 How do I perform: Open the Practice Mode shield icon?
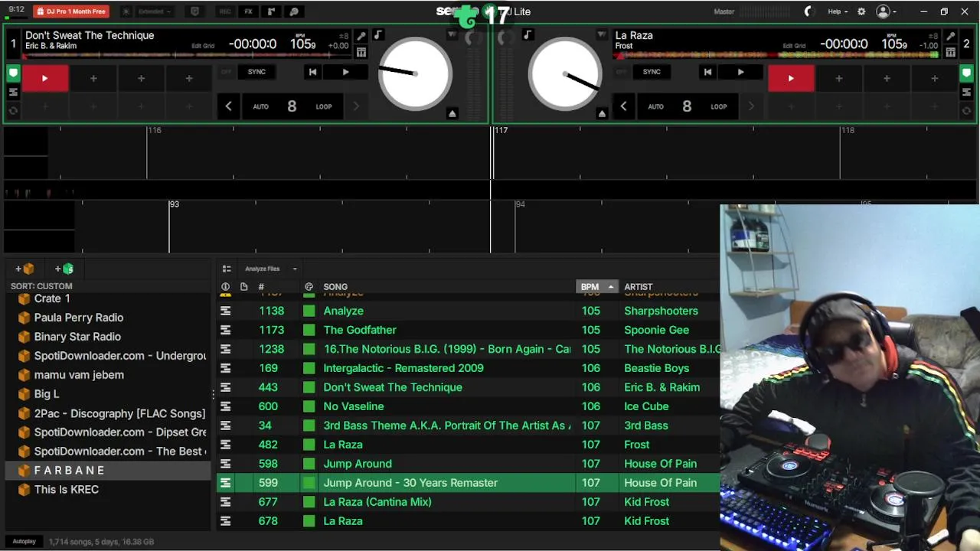194,11
